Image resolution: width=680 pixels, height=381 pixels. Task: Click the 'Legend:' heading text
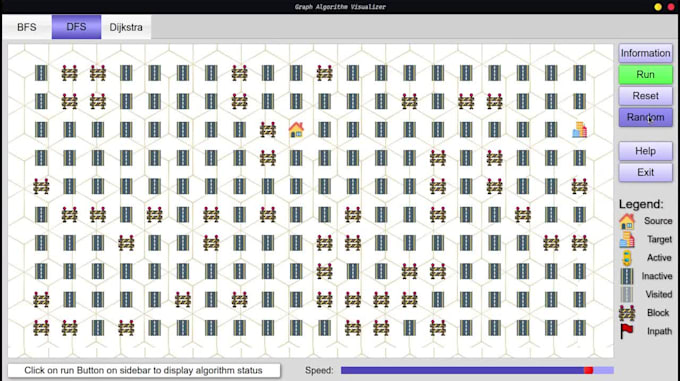coord(641,204)
